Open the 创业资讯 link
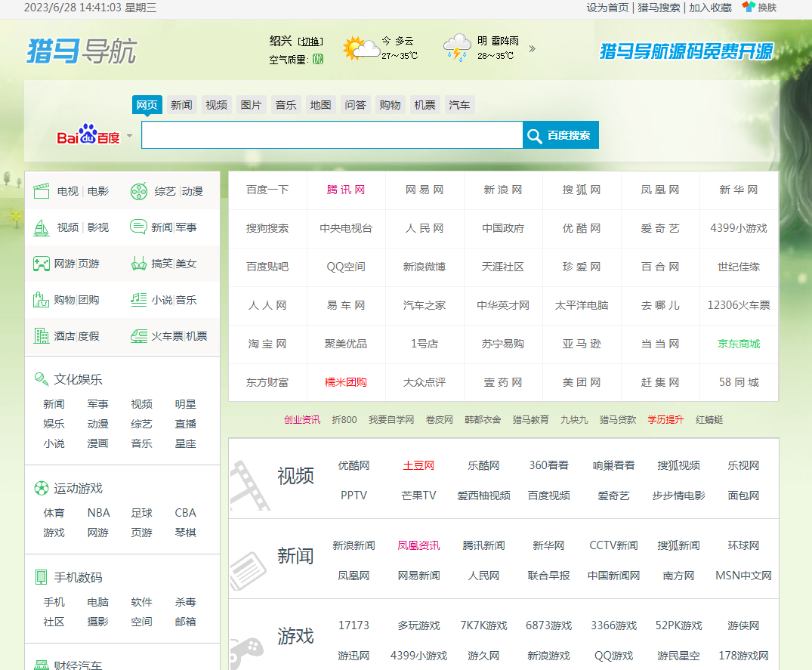 [x=302, y=419]
